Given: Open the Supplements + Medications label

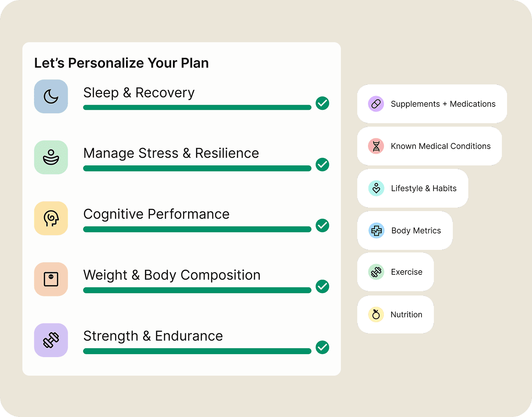Looking at the screenshot, I should (x=443, y=104).
